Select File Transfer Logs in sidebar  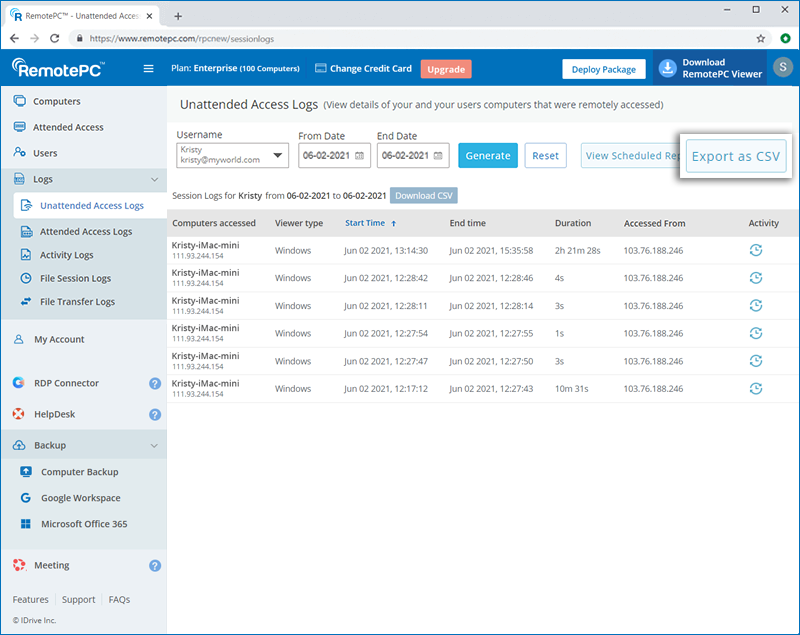77,301
